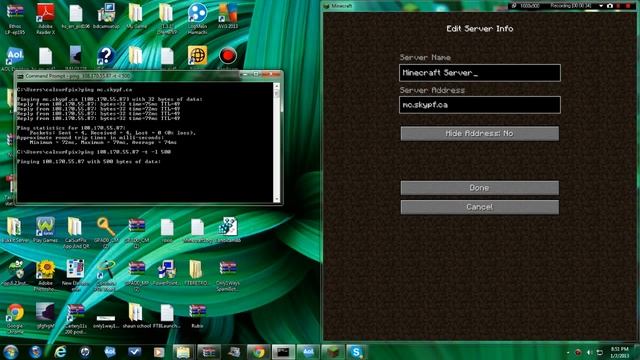Open Windows Media Player taskbar icon
Viewport: 640px width, 360px height.
point(159,351)
